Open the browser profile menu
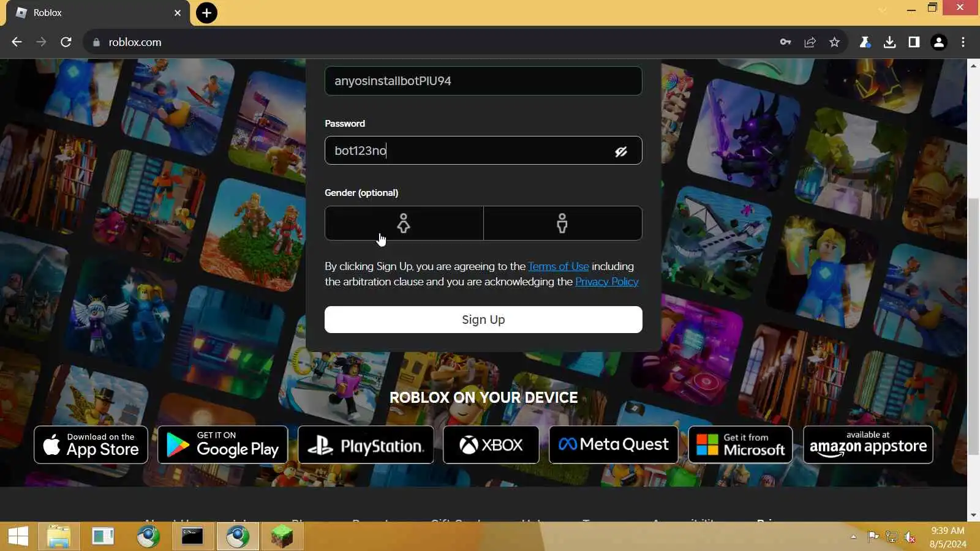Screen dimensions: 980x551 coord(938,42)
